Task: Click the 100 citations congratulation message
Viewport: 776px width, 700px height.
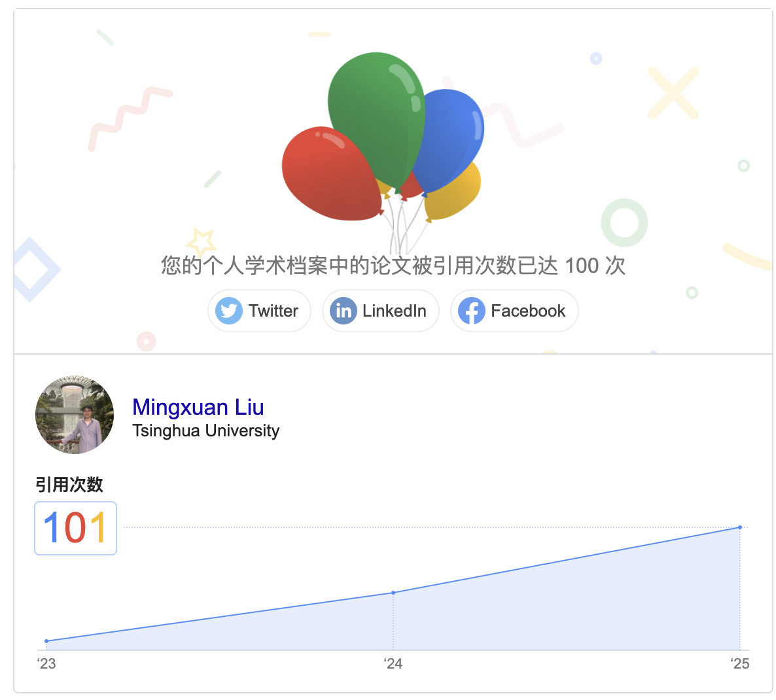Action: click(x=393, y=266)
